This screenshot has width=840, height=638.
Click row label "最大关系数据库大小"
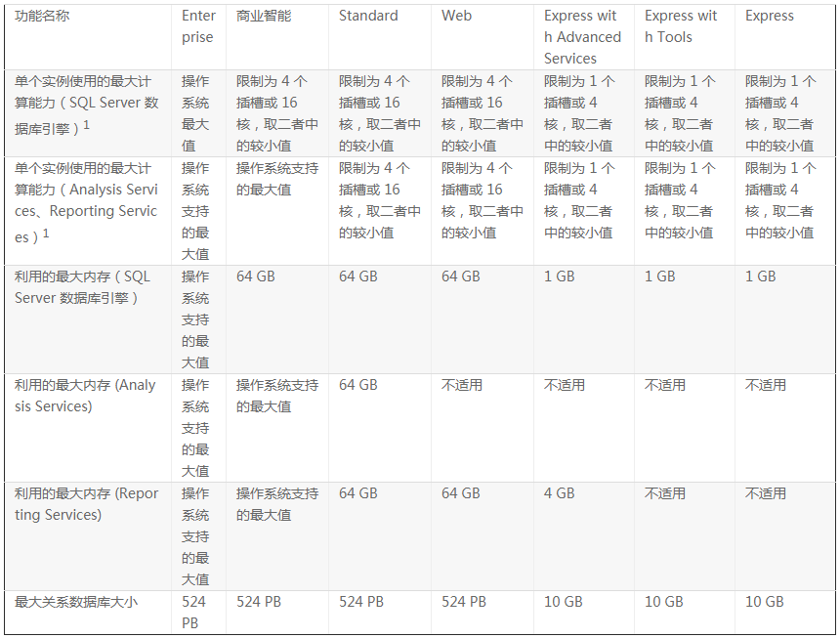click(76, 602)
